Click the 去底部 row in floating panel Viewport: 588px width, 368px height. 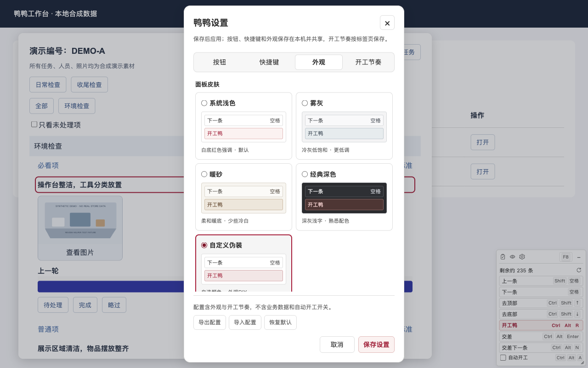[x=541, y=314]
